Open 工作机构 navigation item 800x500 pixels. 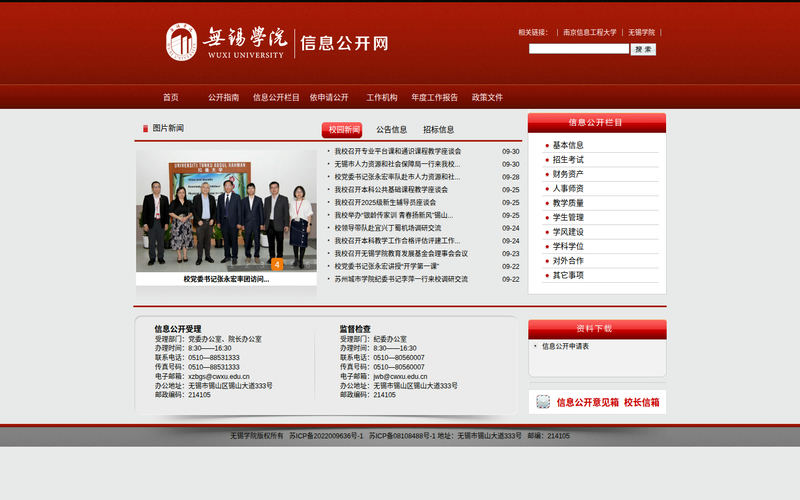[x=381, y=97]
